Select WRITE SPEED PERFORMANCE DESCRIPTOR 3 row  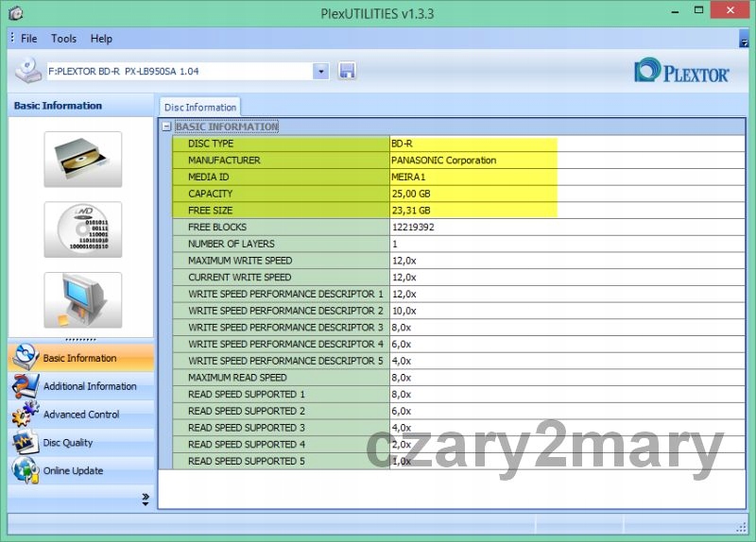[x=458, y=328]
